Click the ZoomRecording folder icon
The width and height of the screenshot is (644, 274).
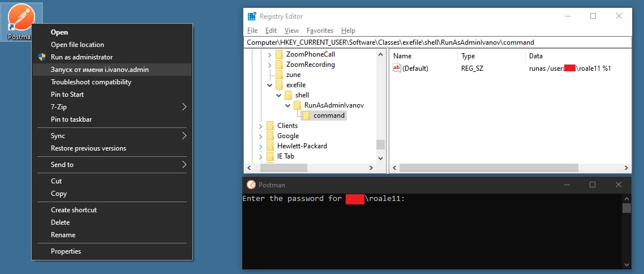(280, 65)
